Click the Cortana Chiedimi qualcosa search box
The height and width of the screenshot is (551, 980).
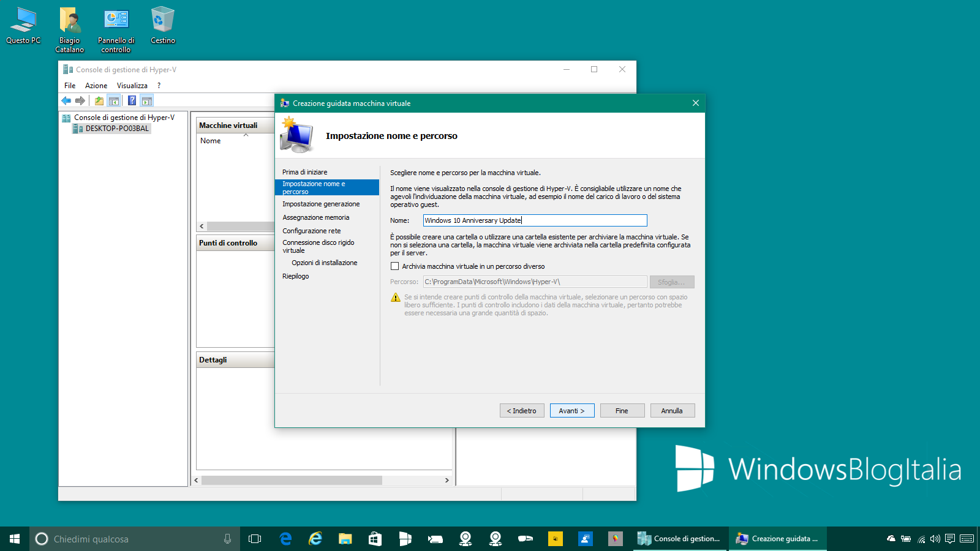tap(135, 539)
